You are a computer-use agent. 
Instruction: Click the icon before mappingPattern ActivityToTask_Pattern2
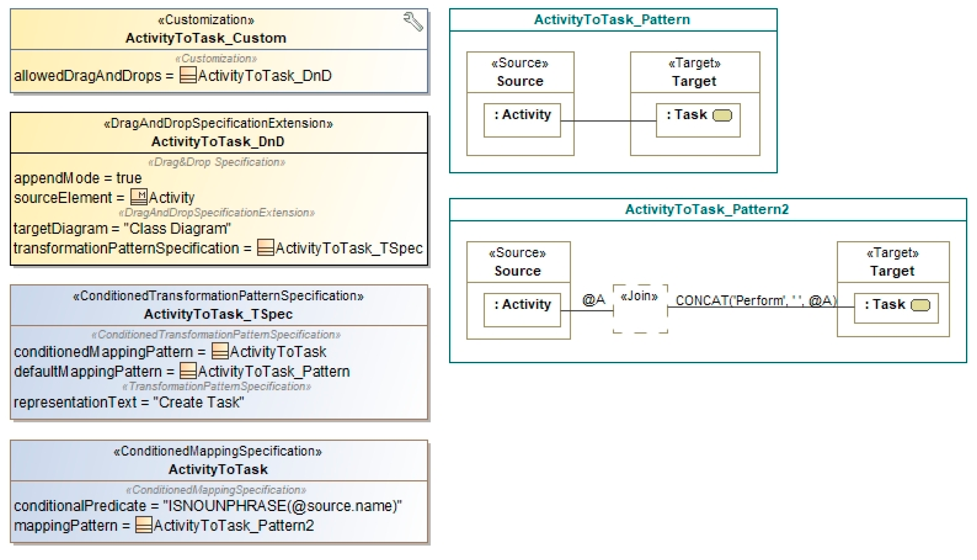click(x=144, y=525)
